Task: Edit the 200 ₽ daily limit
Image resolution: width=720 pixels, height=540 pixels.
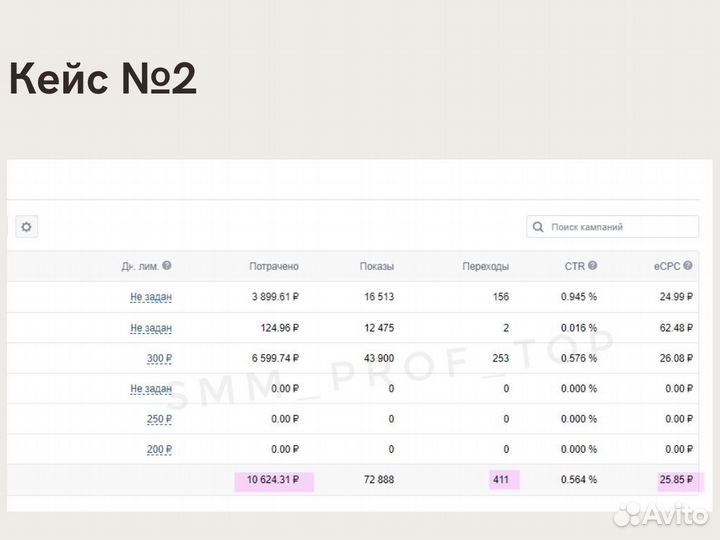Action: point(159,449)
